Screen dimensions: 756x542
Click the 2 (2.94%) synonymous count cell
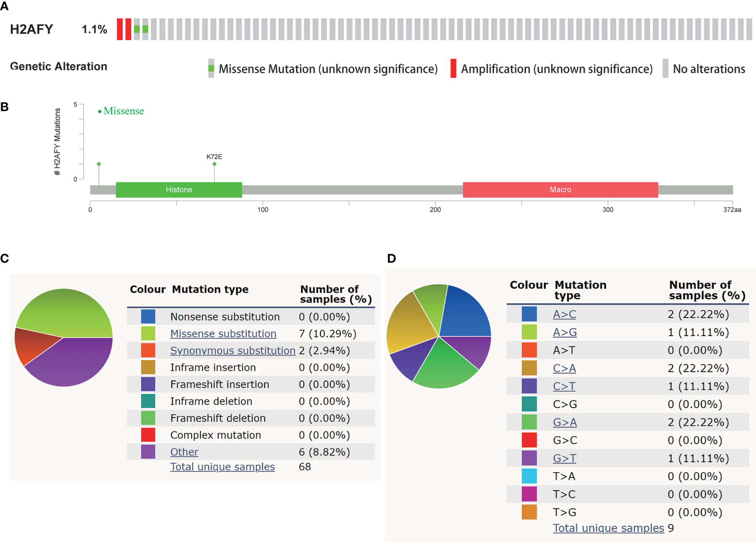[324, 350]
